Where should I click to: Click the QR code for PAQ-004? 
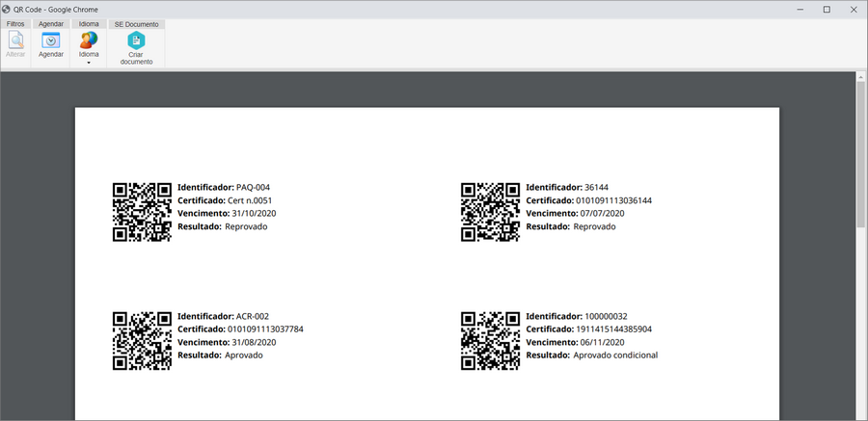point(143,212)
